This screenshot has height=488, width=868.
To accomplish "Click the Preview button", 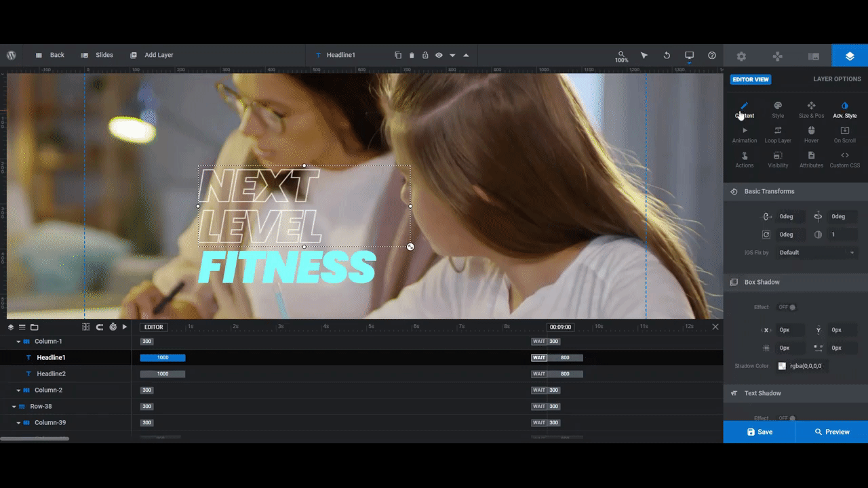I will pos(832,432).
